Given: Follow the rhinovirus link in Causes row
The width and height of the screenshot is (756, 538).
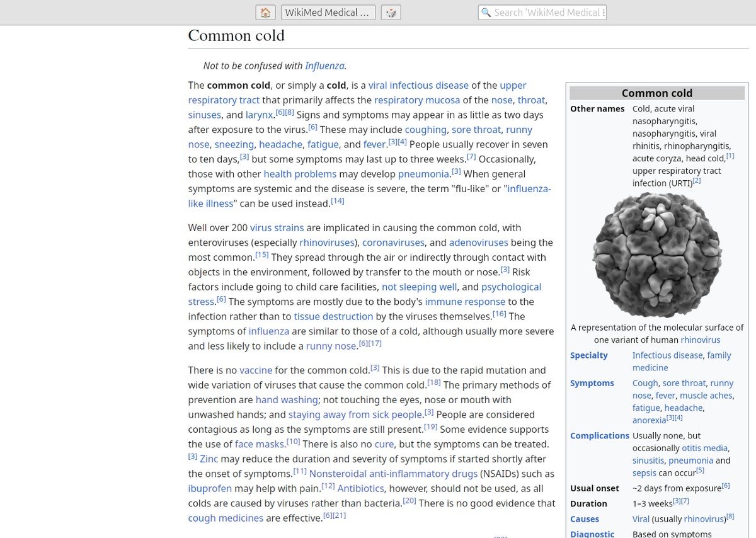Looking at the screenshot, I should pos(704,519).
